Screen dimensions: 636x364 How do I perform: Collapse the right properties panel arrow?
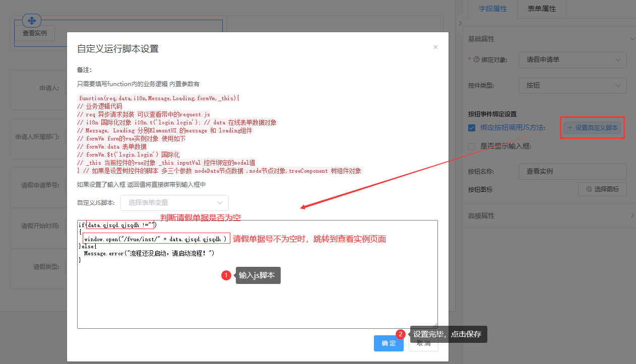tap(460, 24)
